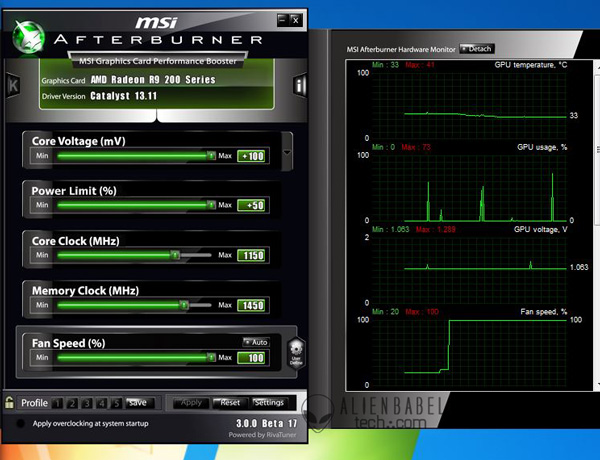
Task: Click the Power Limit +50 value field
Action: pyautogui.click(x=251, y=206)
